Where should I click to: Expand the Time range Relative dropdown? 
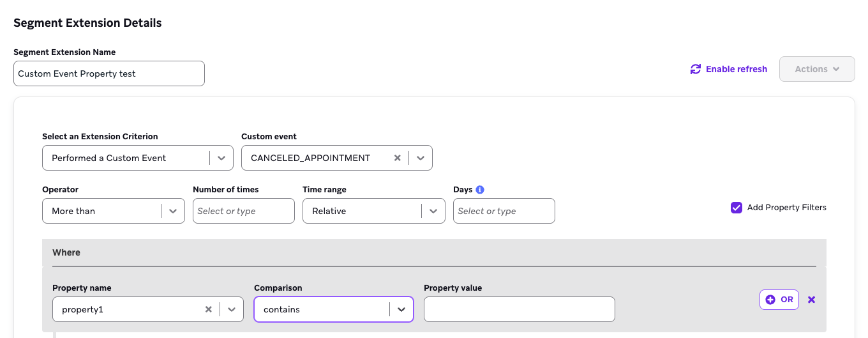coord(374,211)
